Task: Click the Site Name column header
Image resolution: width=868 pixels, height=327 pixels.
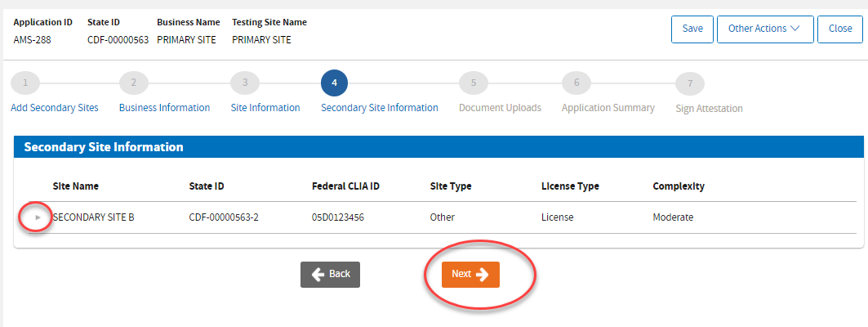Action: point(76,186)
